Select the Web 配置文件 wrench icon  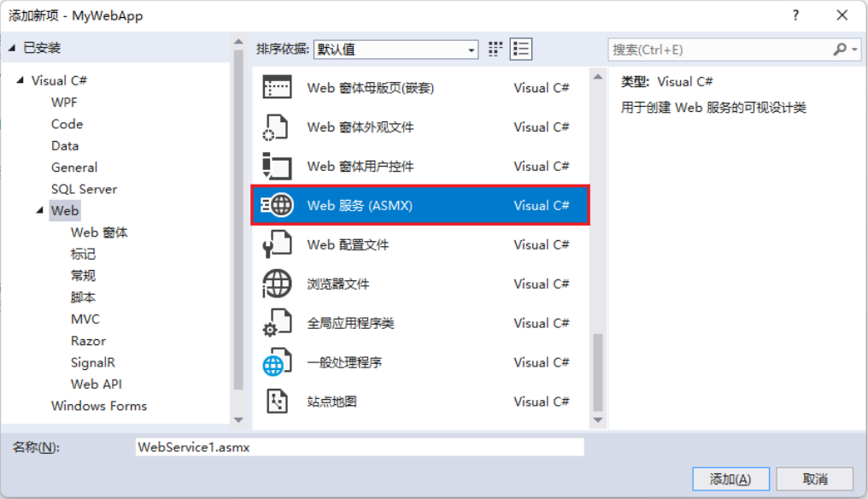click(x=277, y=244)
